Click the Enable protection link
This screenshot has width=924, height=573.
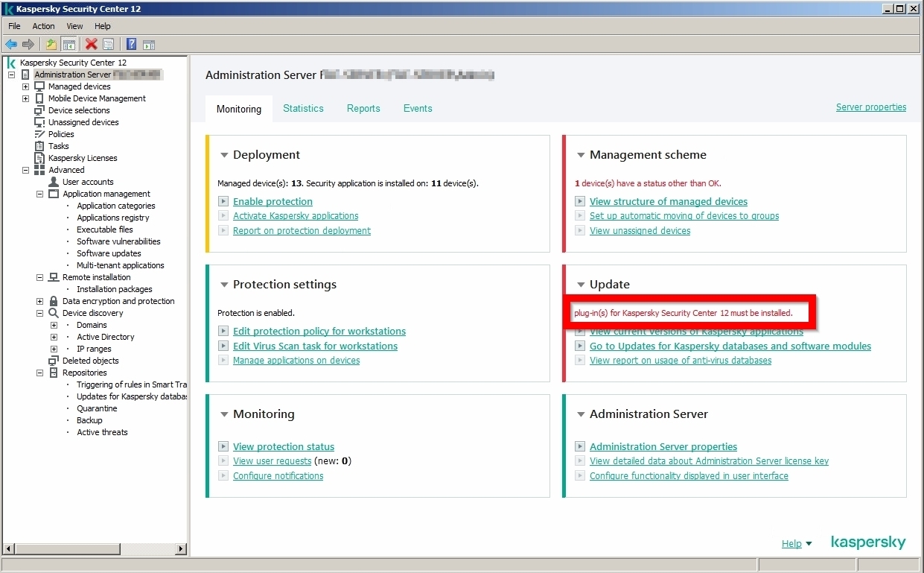tap(273, 202)
